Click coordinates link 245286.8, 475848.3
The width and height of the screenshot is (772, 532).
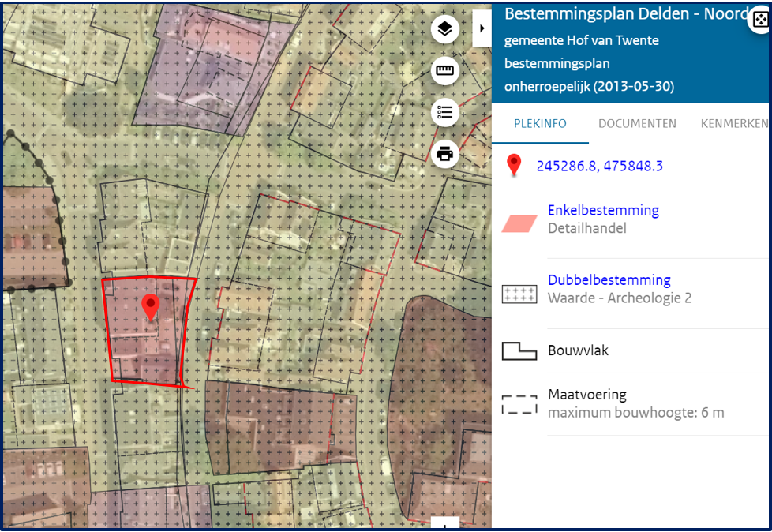600,166
